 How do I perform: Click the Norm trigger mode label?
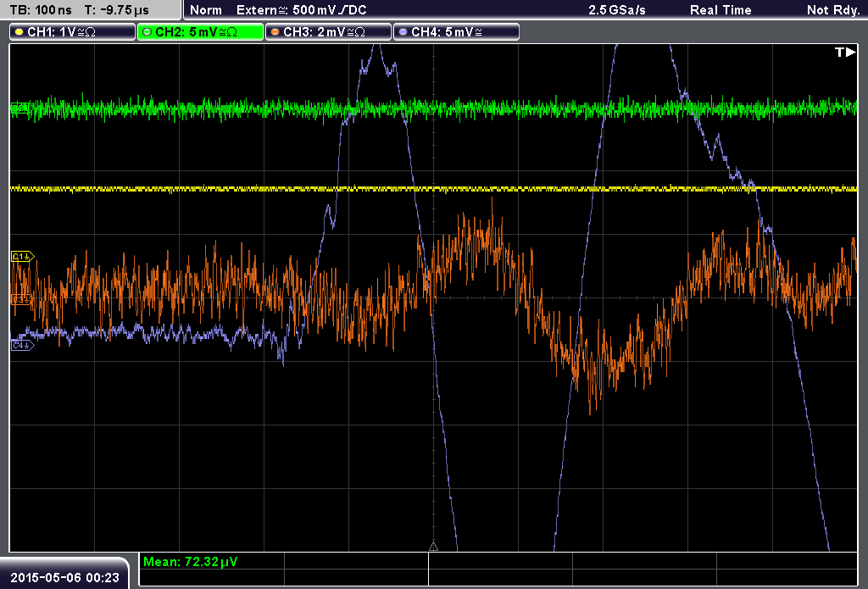[x=206, y=10]
